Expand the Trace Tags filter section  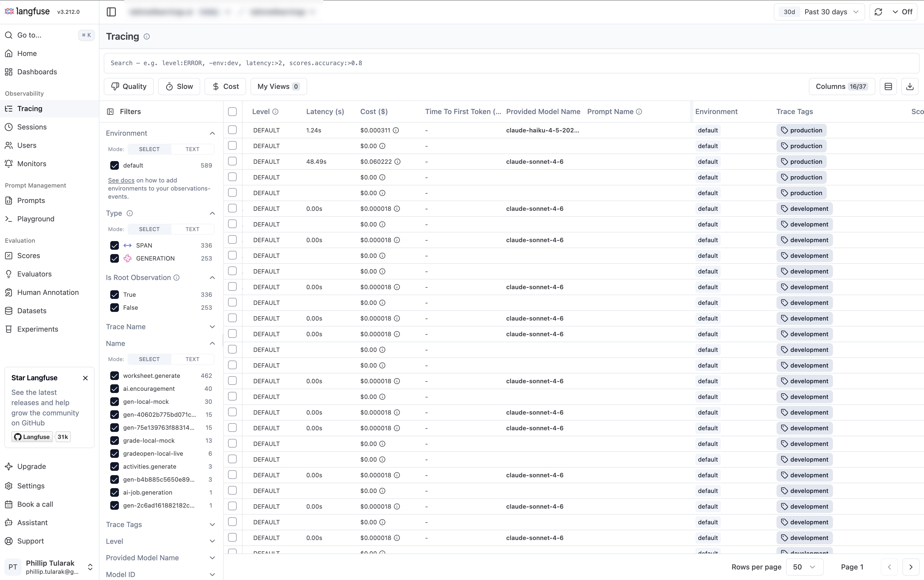pos(212,525)
